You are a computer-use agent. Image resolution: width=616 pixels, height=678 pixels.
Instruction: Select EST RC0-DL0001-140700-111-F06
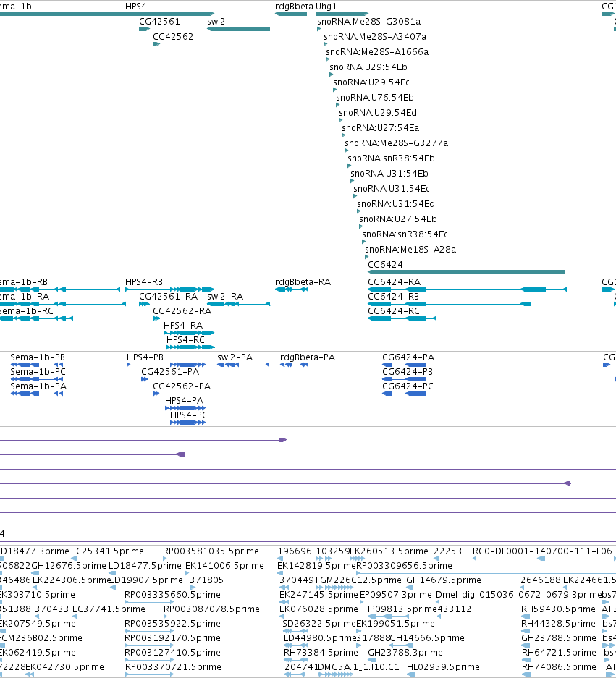[x=542, y=551]
